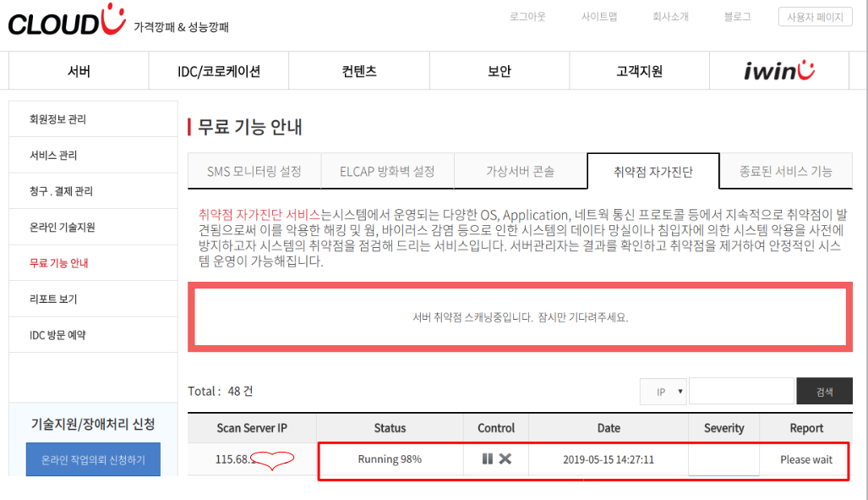
Task: Select the 가상서버 콘솔 tab
Action: coord(520,171)
